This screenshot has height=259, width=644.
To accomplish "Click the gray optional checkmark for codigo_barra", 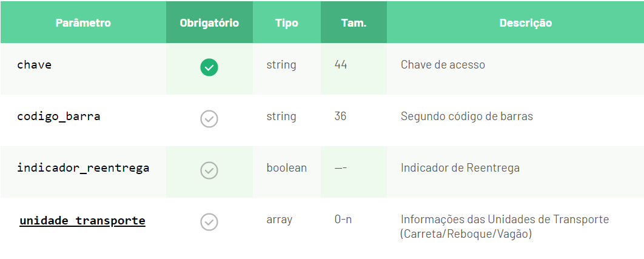I will pyautogui.click(x=209, y=119).
